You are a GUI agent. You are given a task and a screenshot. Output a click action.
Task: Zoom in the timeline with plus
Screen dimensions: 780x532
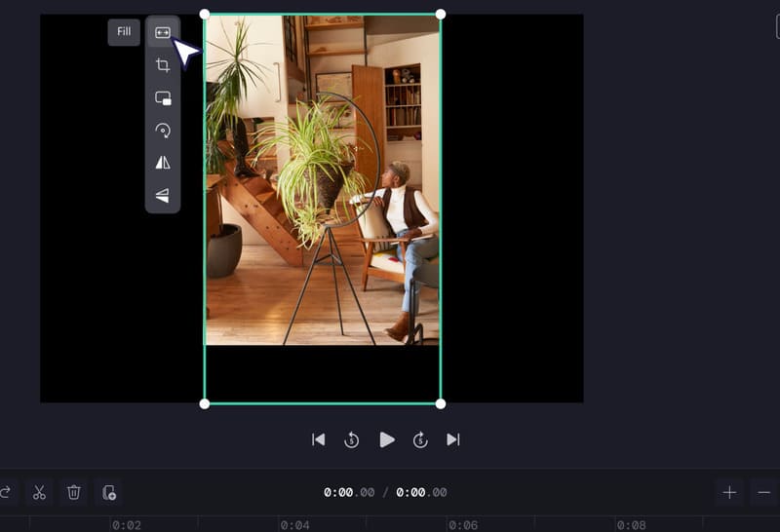[x=729, y=493]
